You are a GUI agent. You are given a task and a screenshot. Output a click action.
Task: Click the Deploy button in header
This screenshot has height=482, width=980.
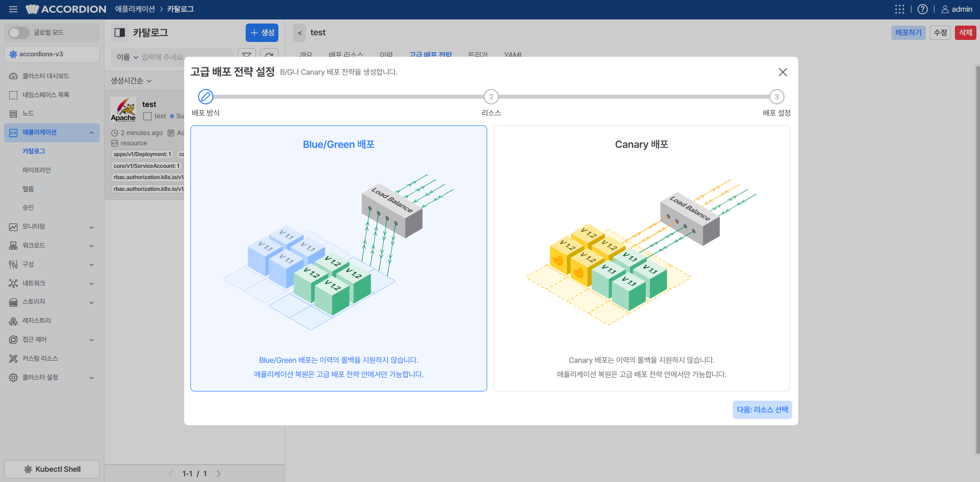908,33
